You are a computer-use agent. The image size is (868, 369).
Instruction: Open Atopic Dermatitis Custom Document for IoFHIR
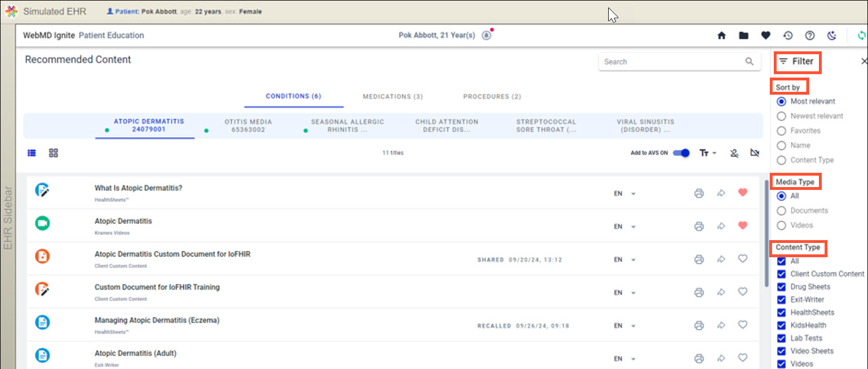(172, 254)
